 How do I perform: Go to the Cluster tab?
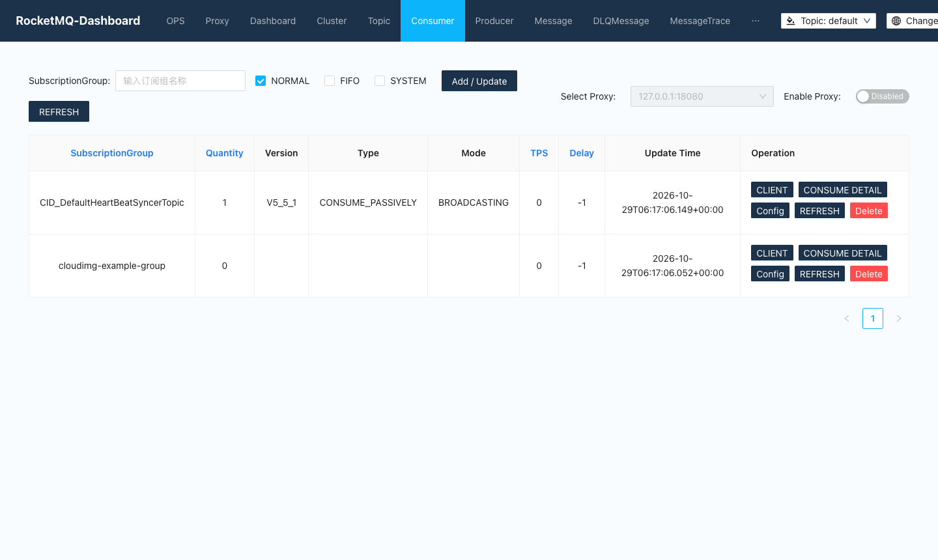pyautogui.click(x=332, y=21)
